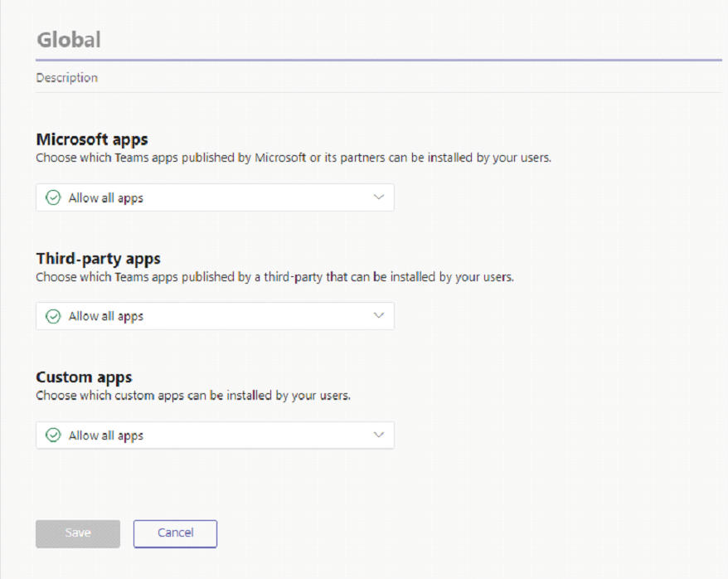Click the Third-party apps section heading
The height and width of the screenshot is (579, 728).
click(98, 258)
